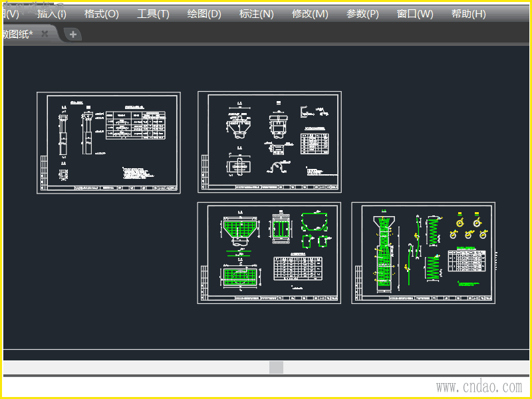The width and height of the screenshot is (532, 399).
Task: Open the 帮助(H) menu
Action: (x=469, y=14)
